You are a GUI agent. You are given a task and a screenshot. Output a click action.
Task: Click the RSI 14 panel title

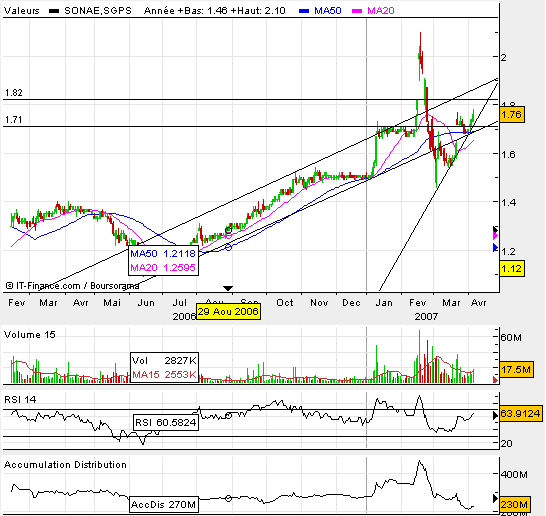pyautogui.click(x=20, y=399)
